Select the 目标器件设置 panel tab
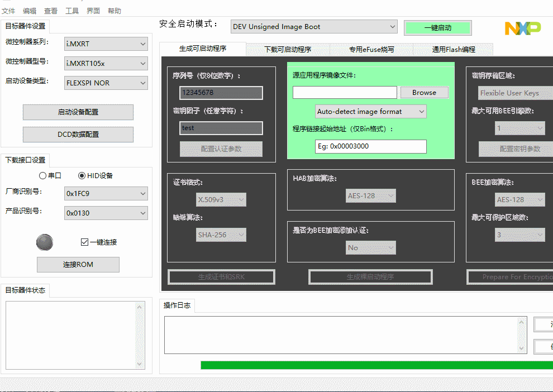Screen dimensions: 553x392 25,26
